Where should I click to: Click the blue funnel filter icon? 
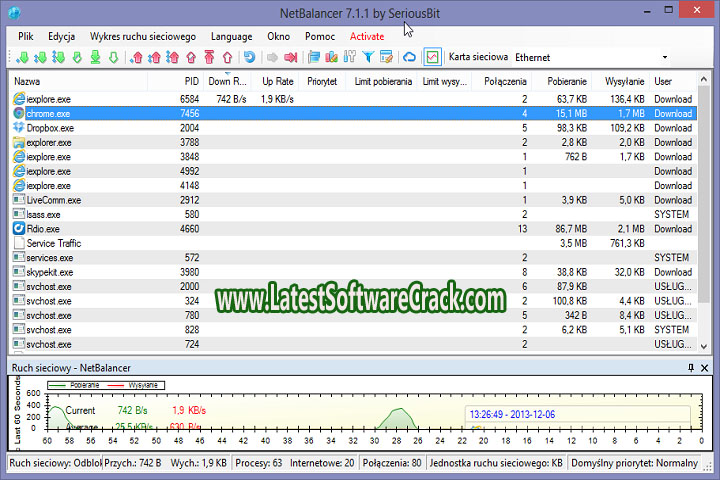(368, 57)
